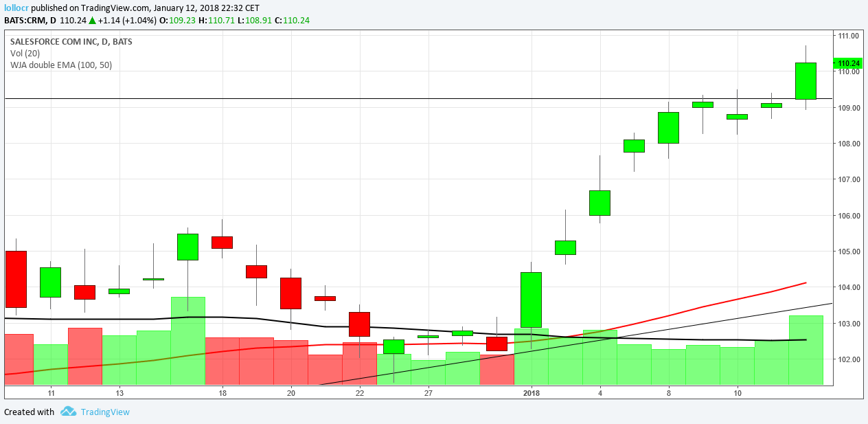Click the rightmost green volume bar

tap(806, 350)
